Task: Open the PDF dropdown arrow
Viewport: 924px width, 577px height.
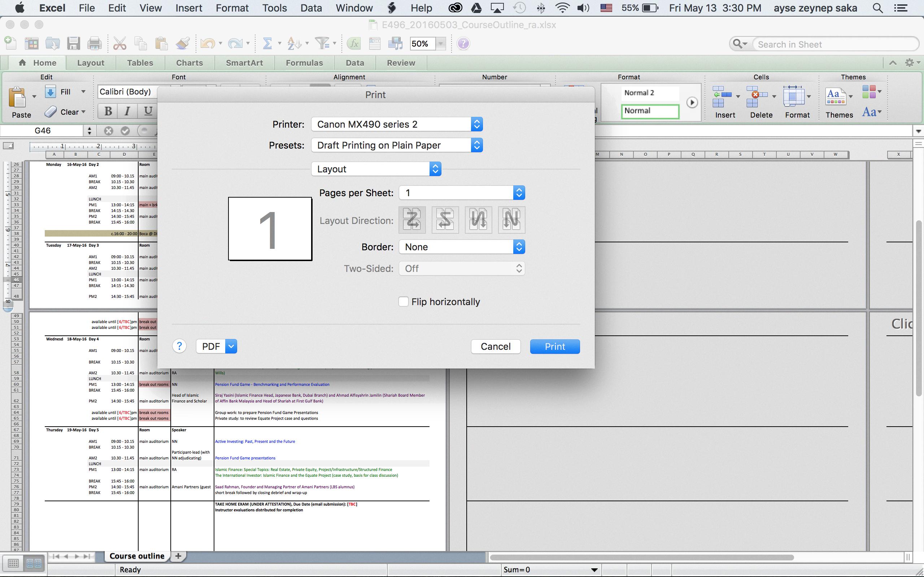Action: tap(230, 346)
